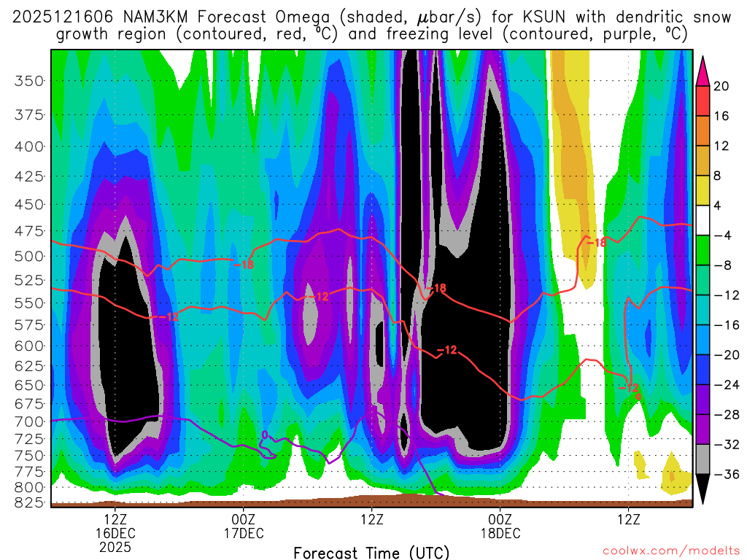This screenshot has width=747, height=560.
Task: Pick the red 16 to 20 legend swatch
Action: pyautogui.click(x=703, y=101)
